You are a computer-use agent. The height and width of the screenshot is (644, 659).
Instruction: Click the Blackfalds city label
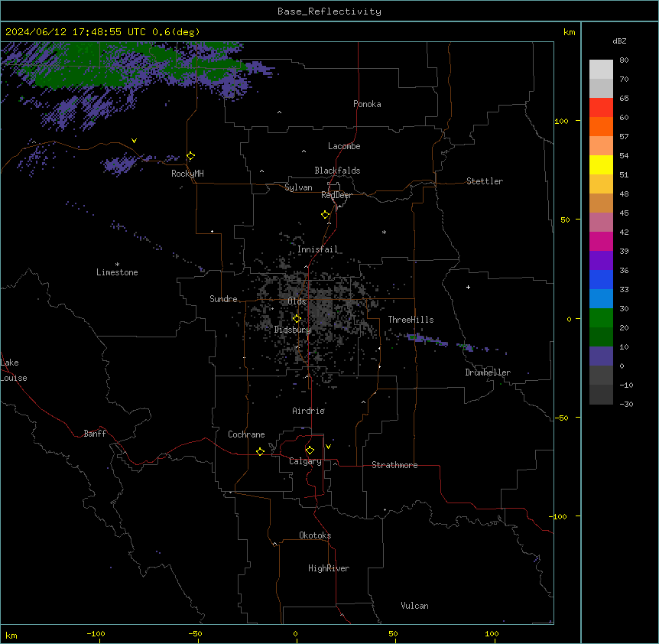point(337,171)
